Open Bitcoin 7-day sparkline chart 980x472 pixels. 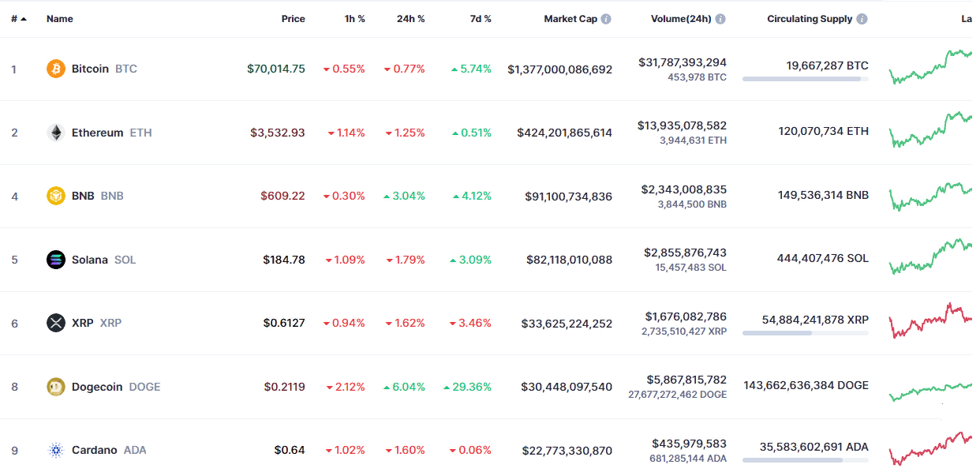[930, 66]
